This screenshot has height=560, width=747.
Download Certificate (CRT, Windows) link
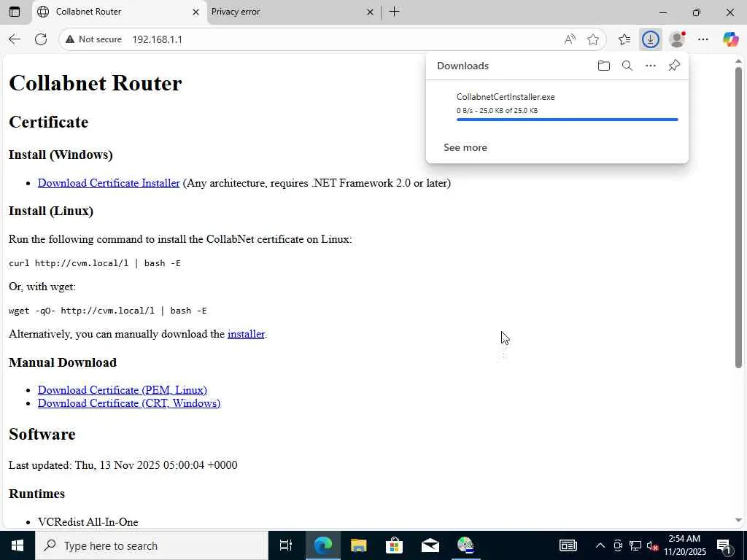point(129,403)
